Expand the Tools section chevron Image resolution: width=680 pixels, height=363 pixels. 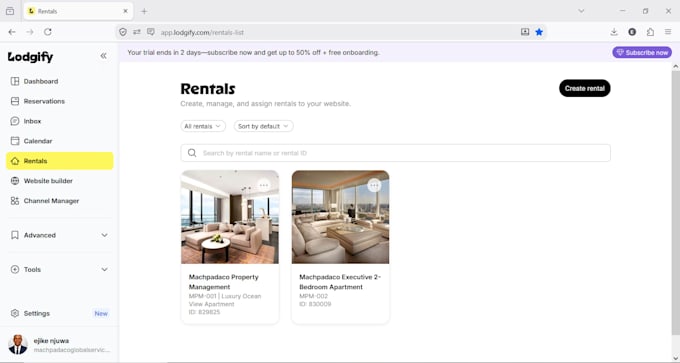105,269
